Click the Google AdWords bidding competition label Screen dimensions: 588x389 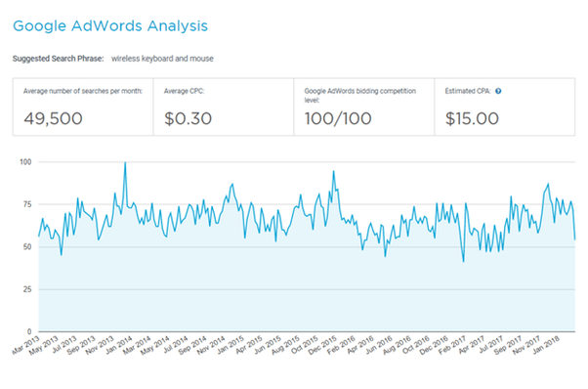360,95
